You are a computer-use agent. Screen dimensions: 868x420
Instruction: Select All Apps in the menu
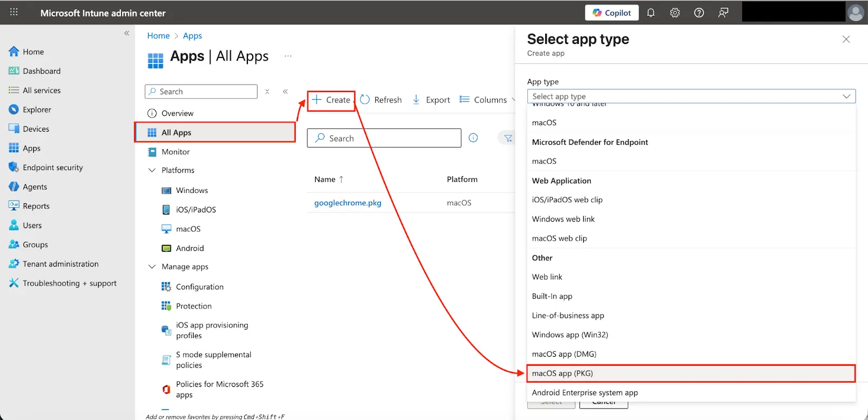pyautogui.click(x=176, y=133)
